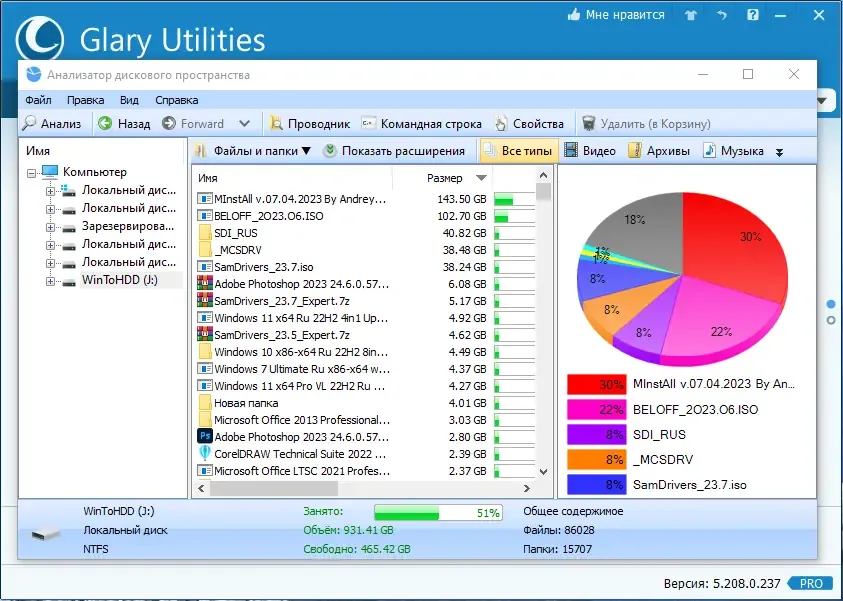Open Файл menu
This screenshot has width=843, height=601.
(38, 100)
